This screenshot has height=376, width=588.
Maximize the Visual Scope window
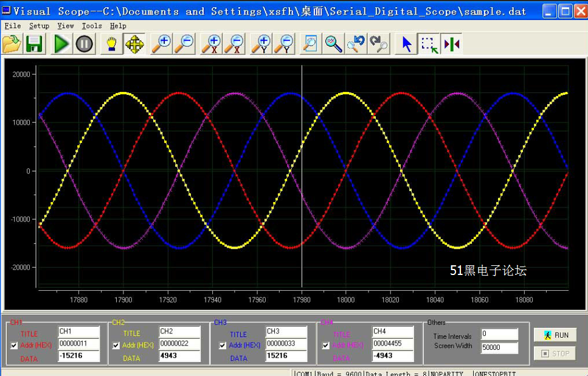(x=565, y=12)
